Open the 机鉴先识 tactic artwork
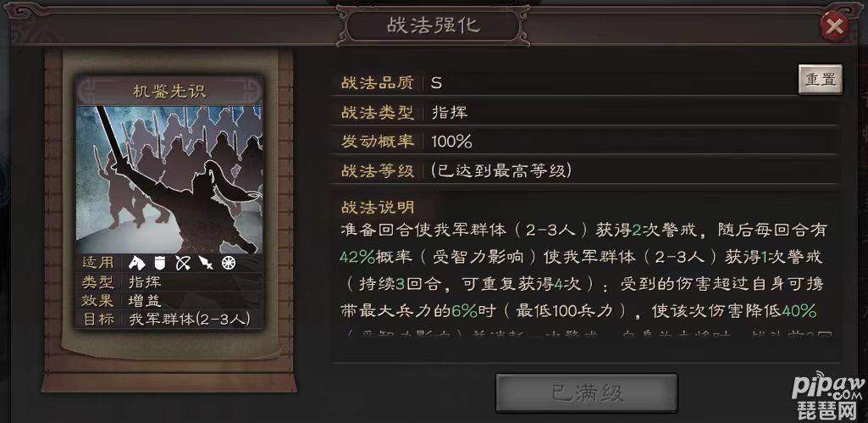 (169, 180)
